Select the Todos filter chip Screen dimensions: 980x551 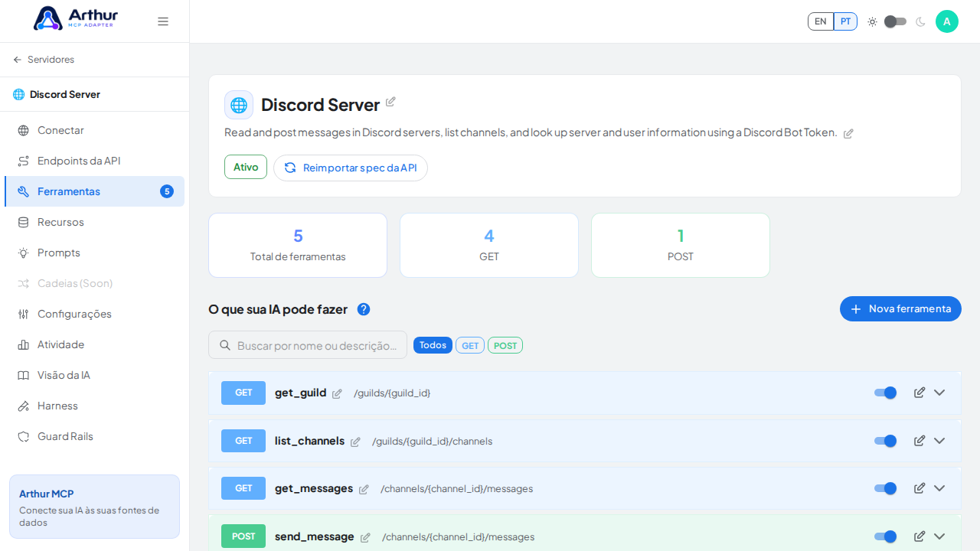[x=433, y=345]
